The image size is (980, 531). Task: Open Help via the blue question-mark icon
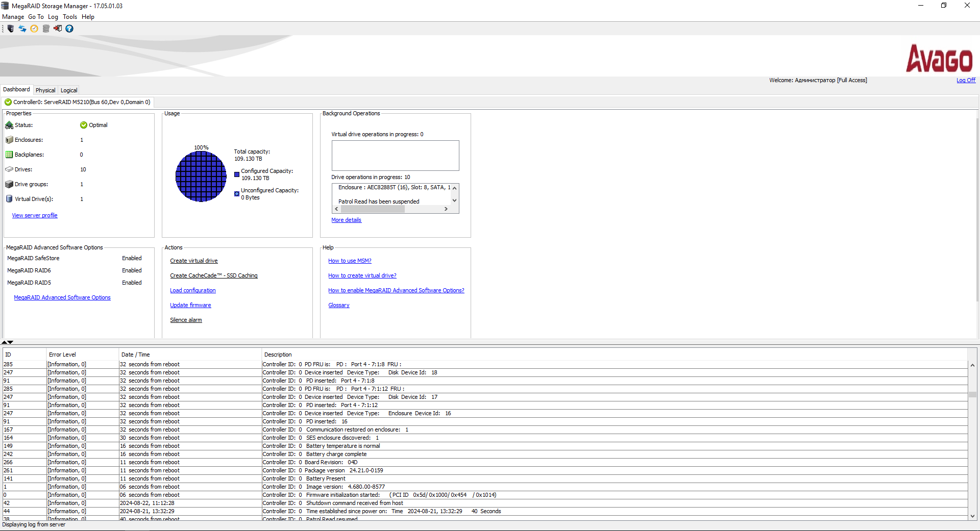click(x=69, y=29)
